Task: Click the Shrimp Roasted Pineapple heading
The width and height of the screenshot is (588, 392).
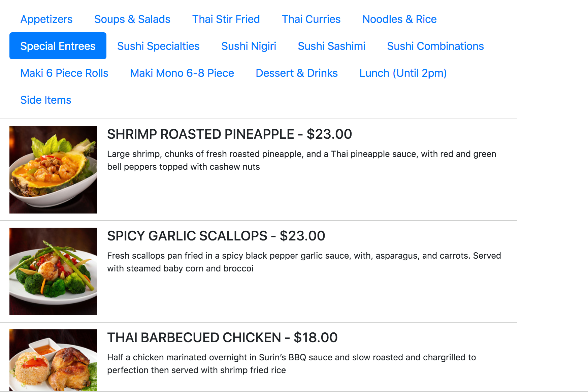Action: 229,134
